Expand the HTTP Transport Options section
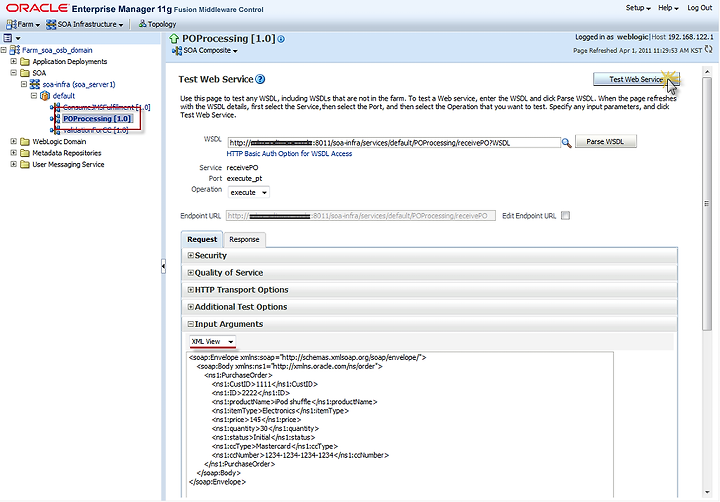The height and width of the screenshot is (502, 720). point(191,290)
